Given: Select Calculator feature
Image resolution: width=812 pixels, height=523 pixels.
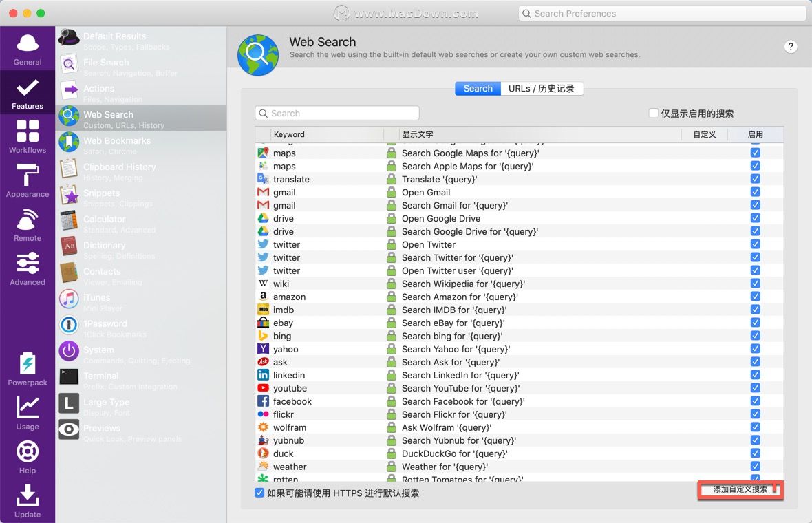Looking at the screenshot, I should click(x=141, y=223).
